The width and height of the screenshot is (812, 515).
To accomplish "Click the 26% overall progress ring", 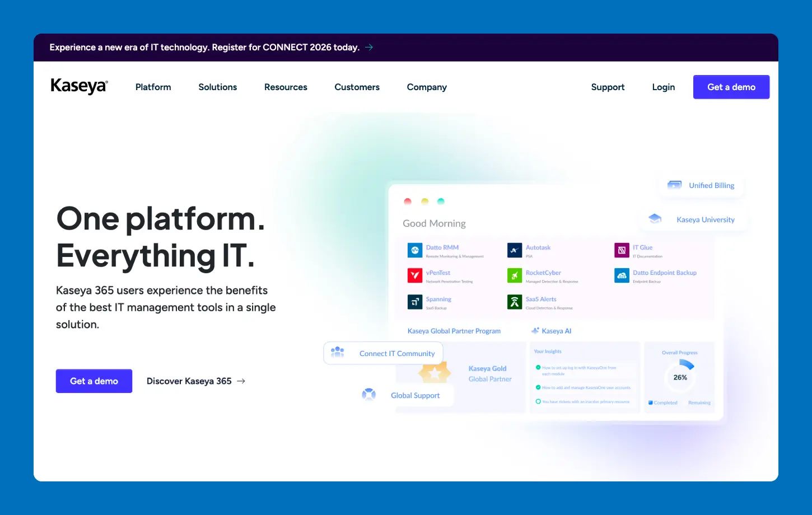I will pyautogui.click(x=680, y=377).
